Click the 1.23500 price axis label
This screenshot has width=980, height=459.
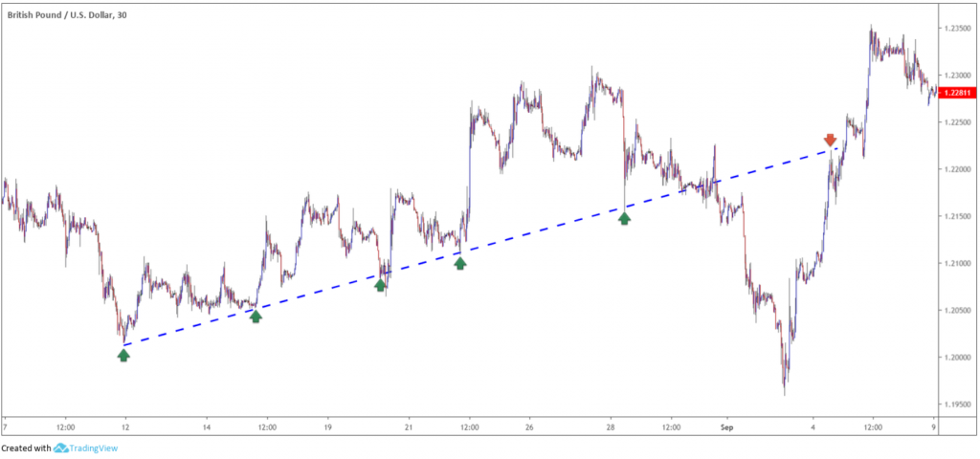(x=957, y=28)
